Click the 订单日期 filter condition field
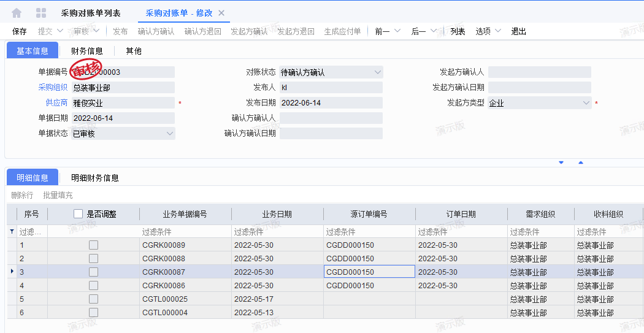 point(461,232)
